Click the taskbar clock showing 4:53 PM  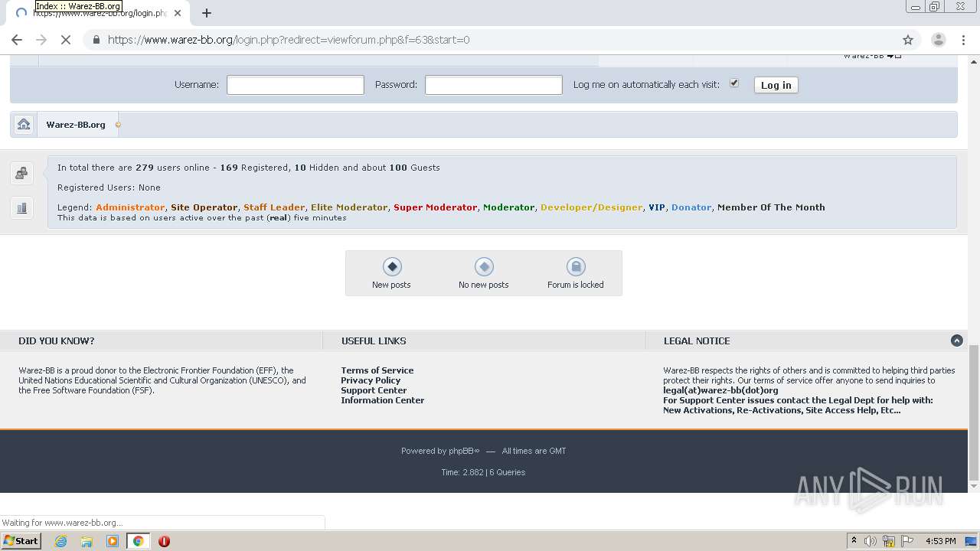point(940,541)
